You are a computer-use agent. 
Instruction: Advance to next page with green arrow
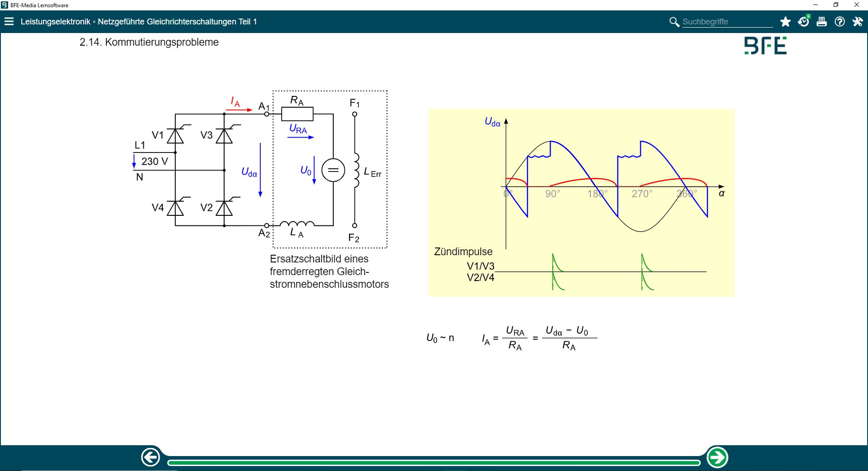tap(717, 457)
